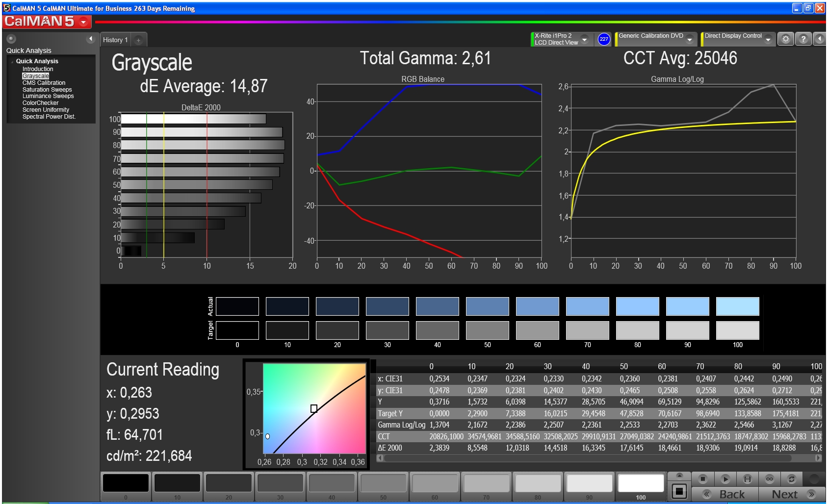The width and height of the screenshot is (828, 504).
Task: Open the Generic Calibration DVD source dropdown
Action: click(690, 39)
